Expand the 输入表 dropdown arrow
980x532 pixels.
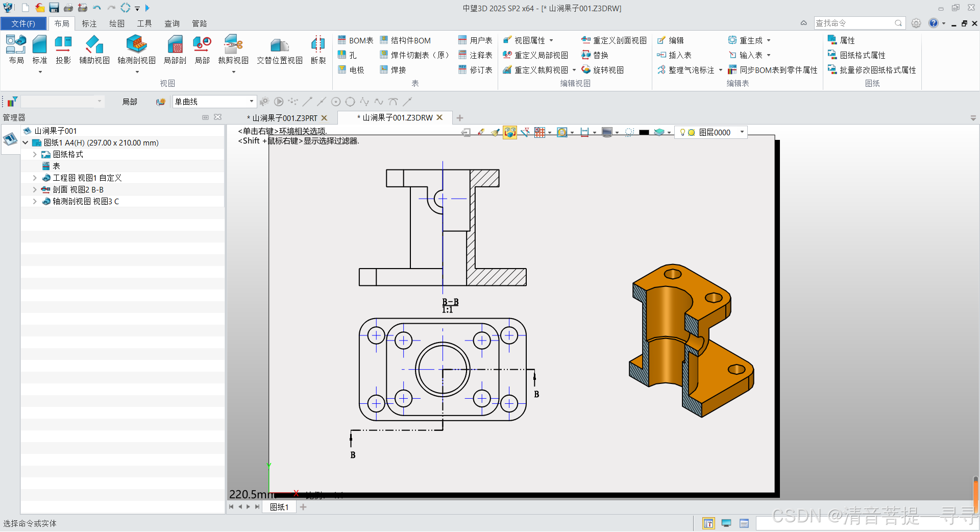(769, 55)
